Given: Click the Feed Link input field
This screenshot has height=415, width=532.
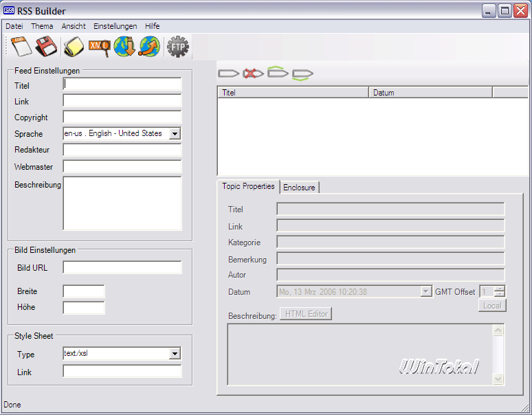Looking at the screenshot, I should pyautogui.click(x=122, y=101).
